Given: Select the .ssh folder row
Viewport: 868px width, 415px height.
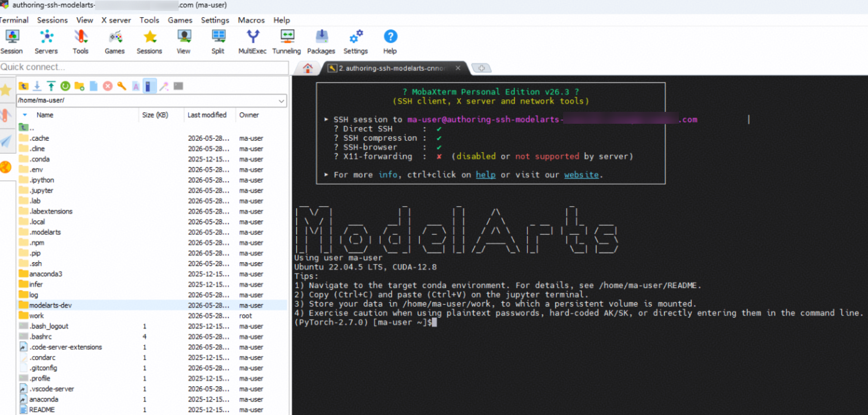Looking at the screenshot, I should pos(152,264).
